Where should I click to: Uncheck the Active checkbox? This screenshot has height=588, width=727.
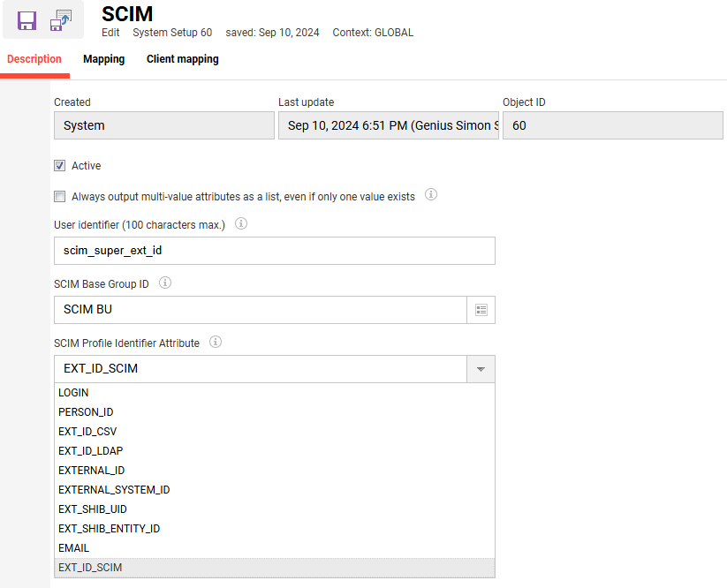(x=60, y=166)
